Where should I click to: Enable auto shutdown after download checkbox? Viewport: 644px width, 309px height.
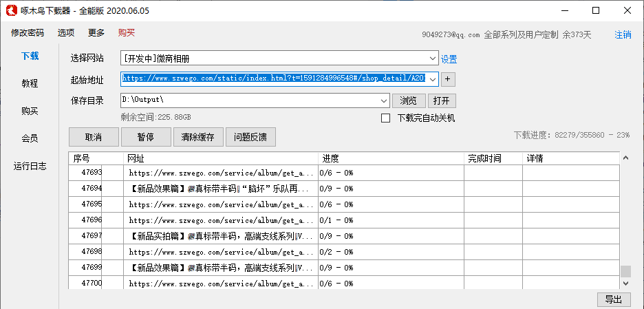386,118
